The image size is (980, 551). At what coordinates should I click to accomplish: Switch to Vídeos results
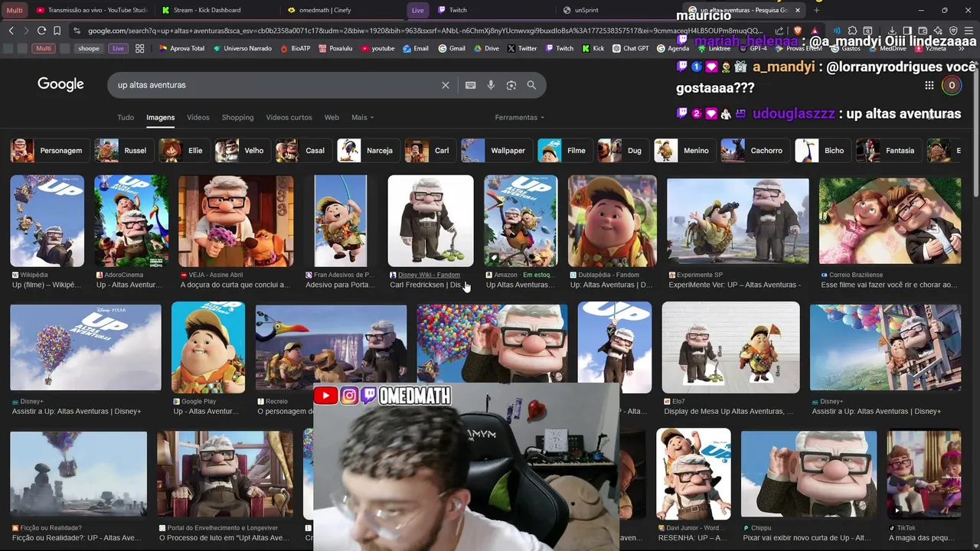[198, 117]
